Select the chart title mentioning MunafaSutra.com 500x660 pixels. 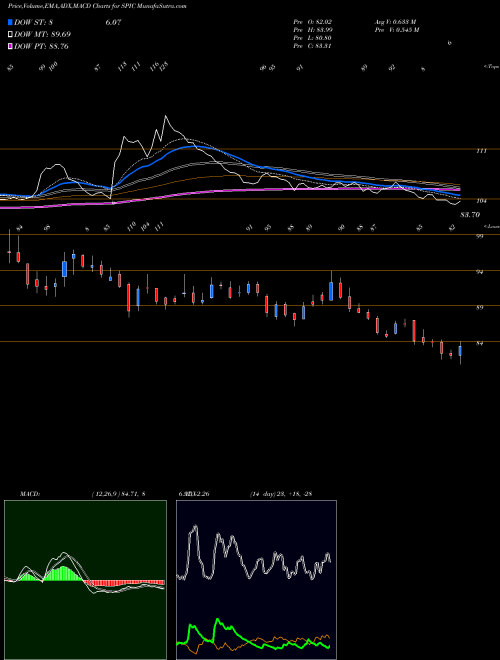[x=97, y=6]
